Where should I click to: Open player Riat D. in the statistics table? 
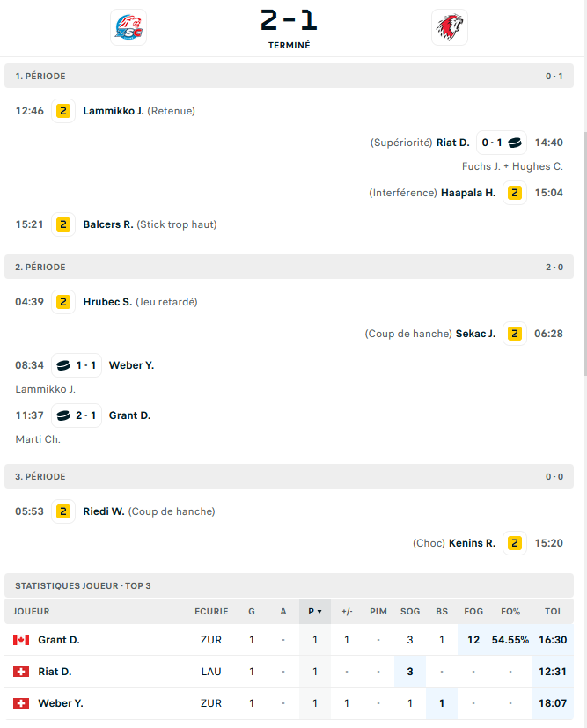pos(55,672)
